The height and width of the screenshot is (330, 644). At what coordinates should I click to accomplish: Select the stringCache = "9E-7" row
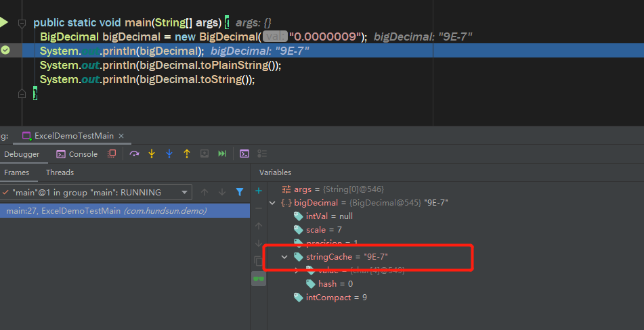[341, 257]
